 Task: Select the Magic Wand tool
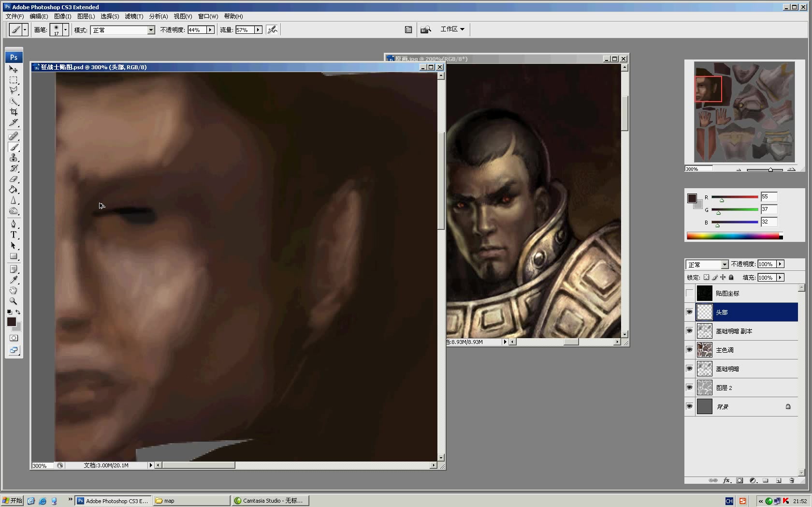[x=14, y=102]
